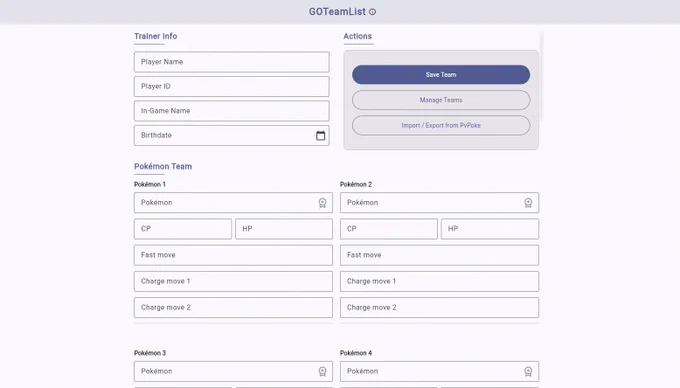Viewport: 680px width, 388px height.
Task: Click the Pokémon Team heading
Action: pyautogui.click(x=163, y=166)
